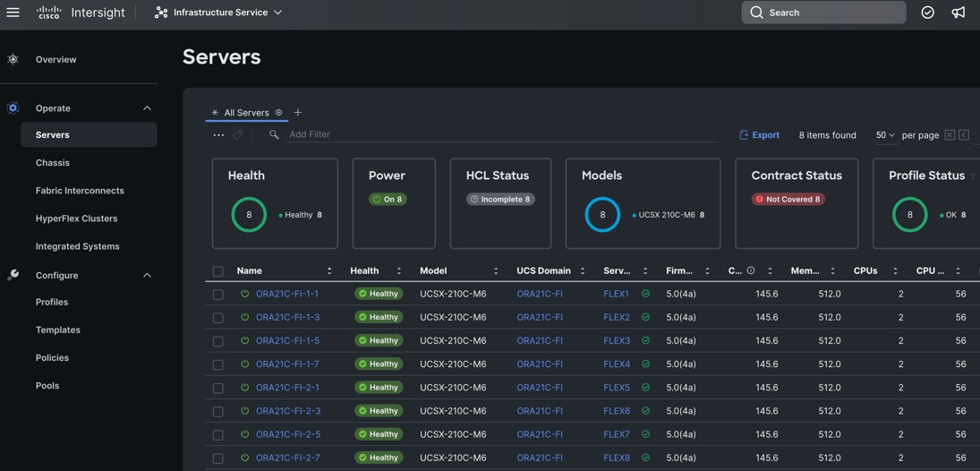Collapse the Operate section chevron
The height and width of the screenshot is (471, 980).
click(x=147, y=108)
